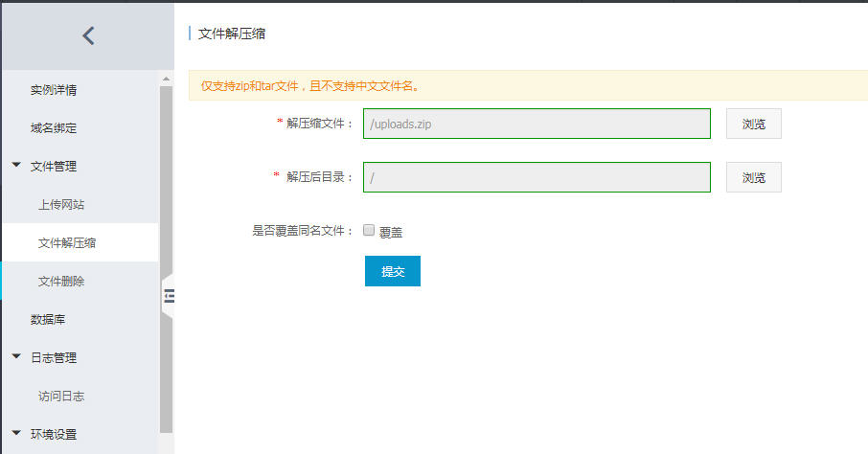Click the back arrow icon
Image resolution: width=868 pixels, height=454 pixels.
click(x=88, y=36)
